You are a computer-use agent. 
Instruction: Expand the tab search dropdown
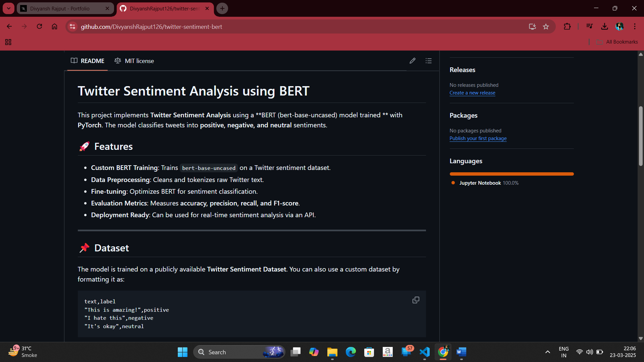click(9, 8)
